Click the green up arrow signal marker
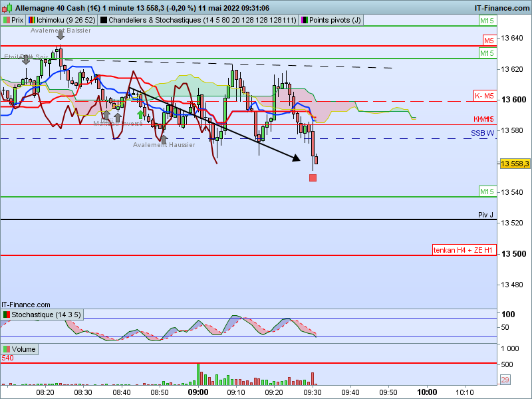The height and width of the screenshot is (399, 532). point(140,114)
